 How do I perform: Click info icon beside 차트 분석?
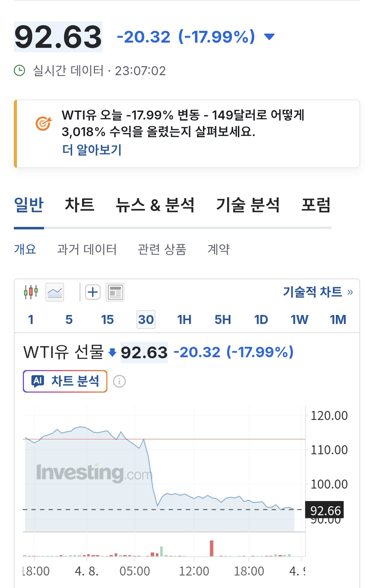coord(119,381)
